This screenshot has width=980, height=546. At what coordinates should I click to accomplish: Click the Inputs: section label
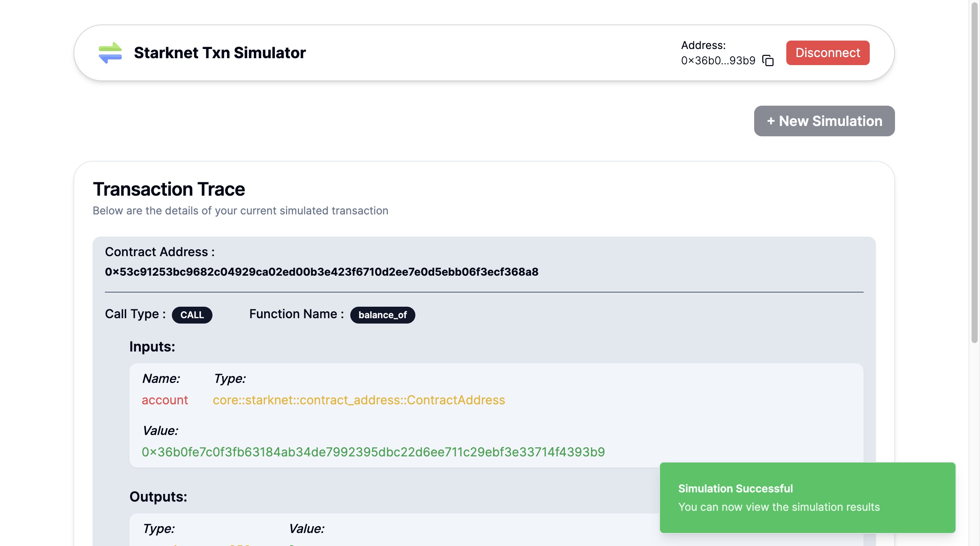pos(152,347)
